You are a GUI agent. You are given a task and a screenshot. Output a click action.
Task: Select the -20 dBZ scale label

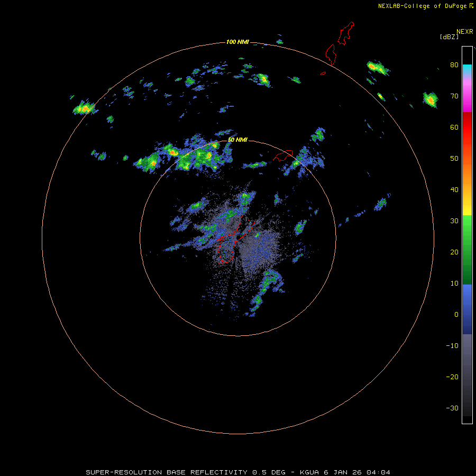(x=452, y=377)
